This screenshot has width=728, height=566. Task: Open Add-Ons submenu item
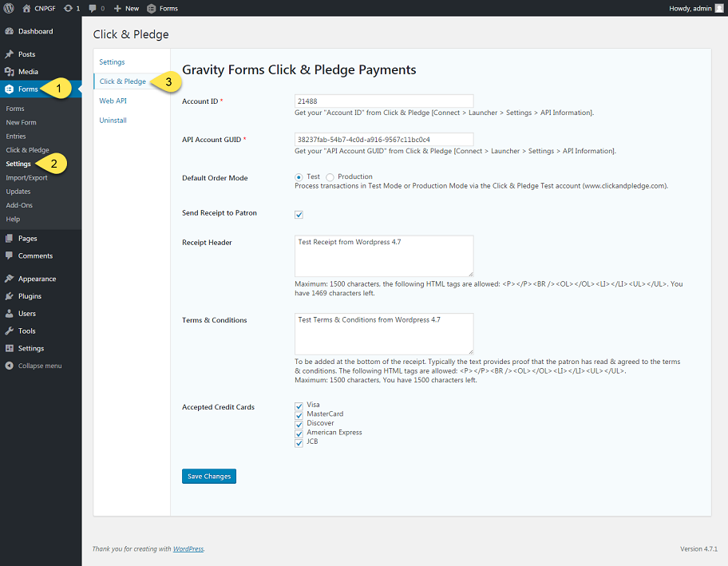point(19,205)
